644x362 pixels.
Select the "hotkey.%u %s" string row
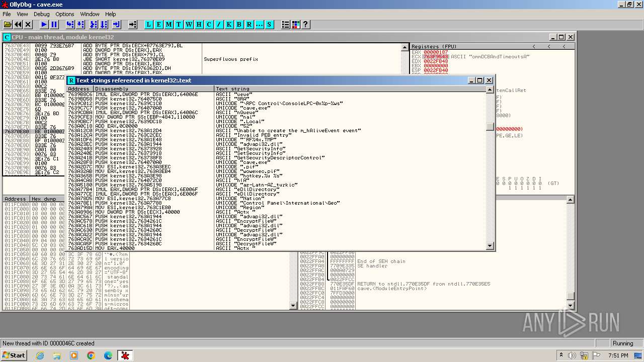[x=276, y=175]
